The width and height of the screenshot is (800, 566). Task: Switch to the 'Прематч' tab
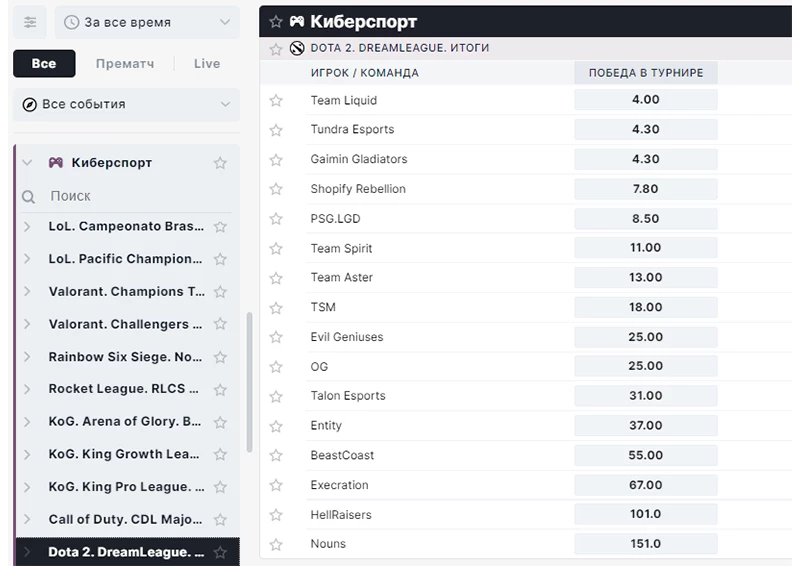point(125,64)
